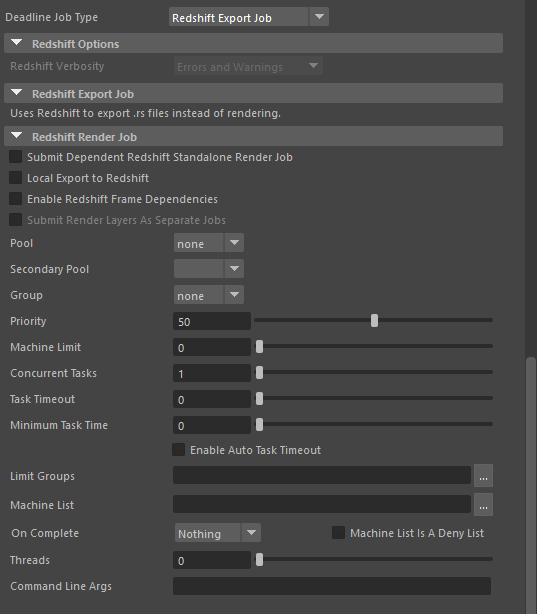Enable Redshift Frame Dependencies checkbox
537x614 pixels.
point(16,199)
